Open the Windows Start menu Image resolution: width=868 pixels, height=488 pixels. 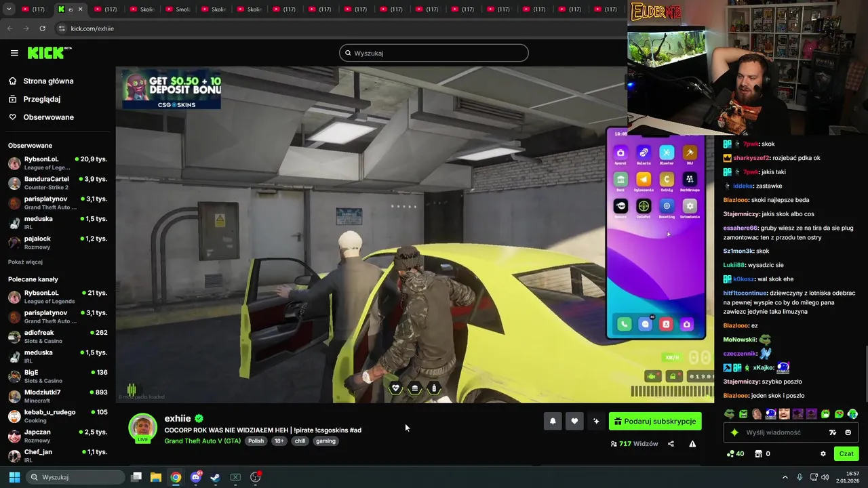point(14,477)
